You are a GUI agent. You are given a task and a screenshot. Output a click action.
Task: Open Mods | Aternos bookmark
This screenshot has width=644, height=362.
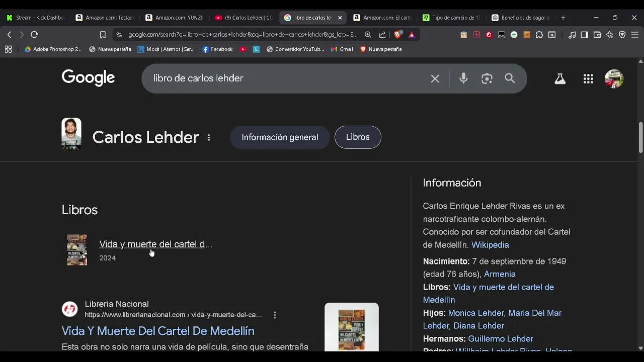tap(166, 49)
